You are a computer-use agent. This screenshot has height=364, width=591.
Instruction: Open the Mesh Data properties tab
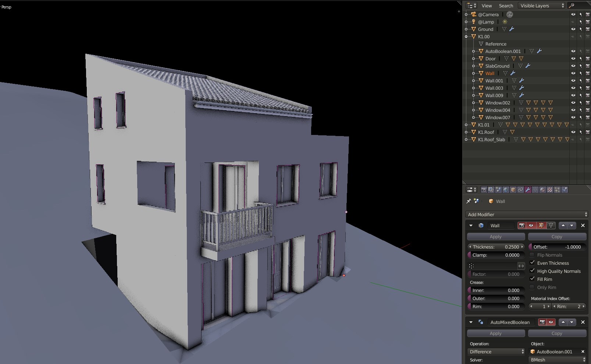click(x=535, y=190)
